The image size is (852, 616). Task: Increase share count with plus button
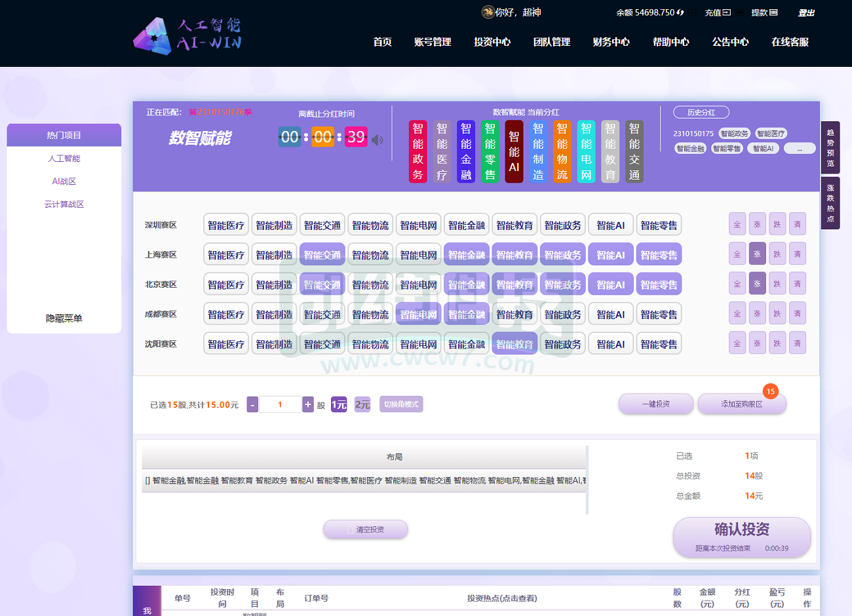click(x=308, y=405)
